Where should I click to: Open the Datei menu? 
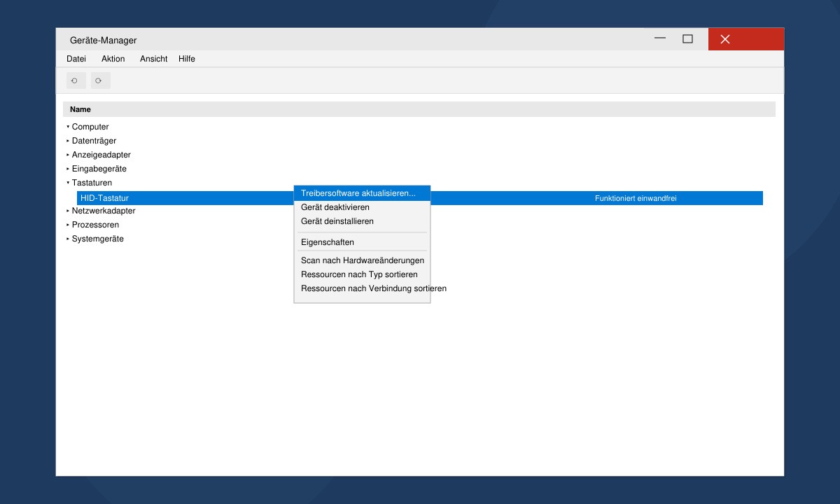click(76, 59)
